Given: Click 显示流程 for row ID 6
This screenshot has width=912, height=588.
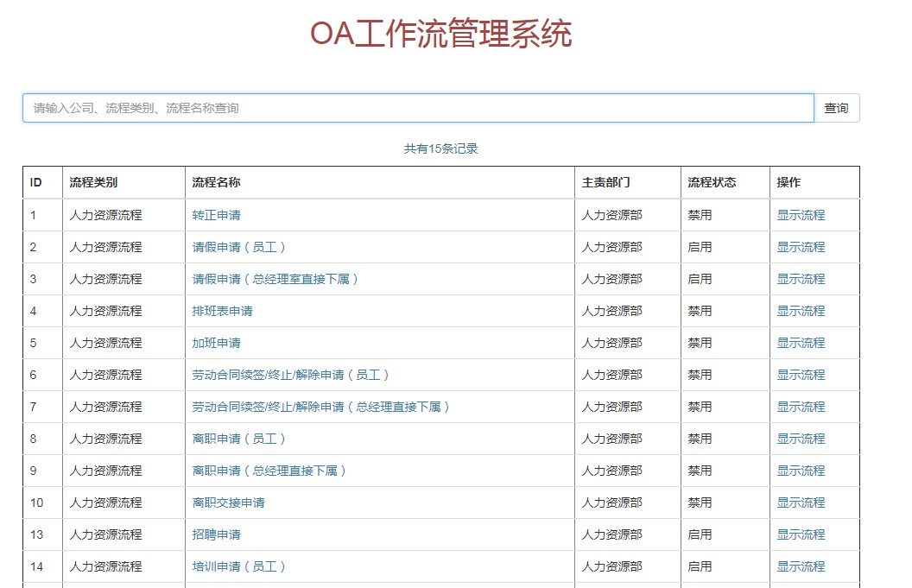Looking at the screenshot, I should 801,375.
